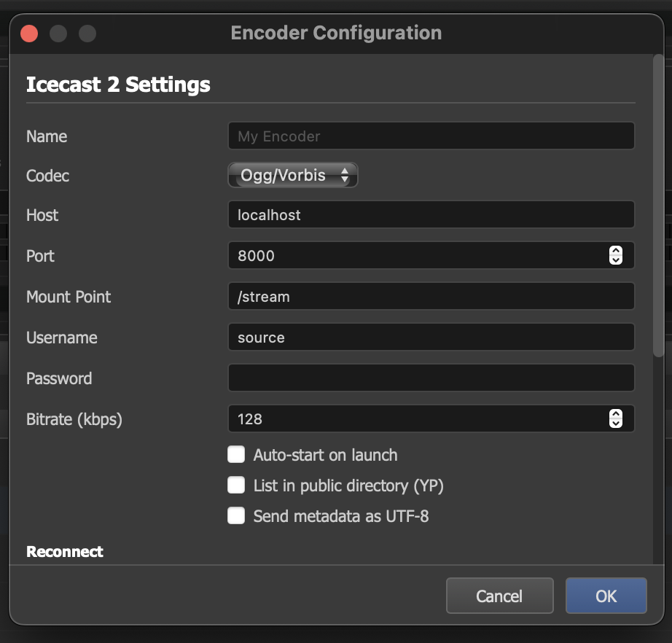Open the Codec dropdown set to Ogg/Vorbis
672x643 pixels.
pos(293,175)
